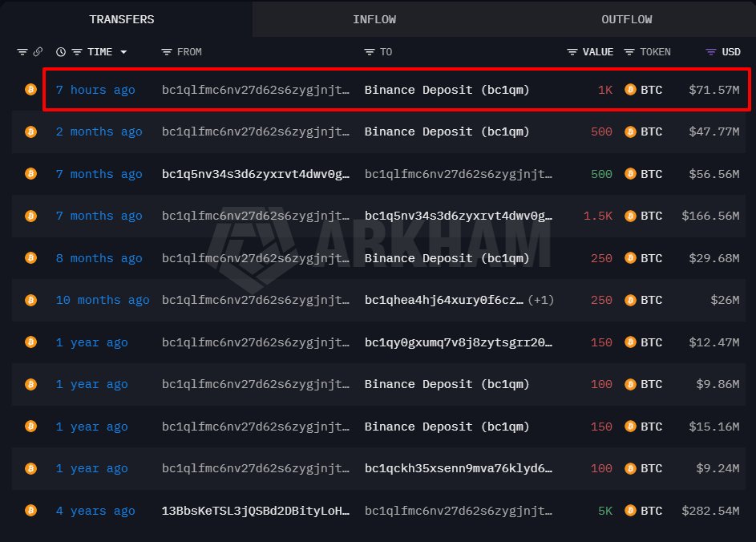
Task: Open Binance Deposit recipient in the $15.16M row
Action: pyautogui.click(x=447, y=427)
